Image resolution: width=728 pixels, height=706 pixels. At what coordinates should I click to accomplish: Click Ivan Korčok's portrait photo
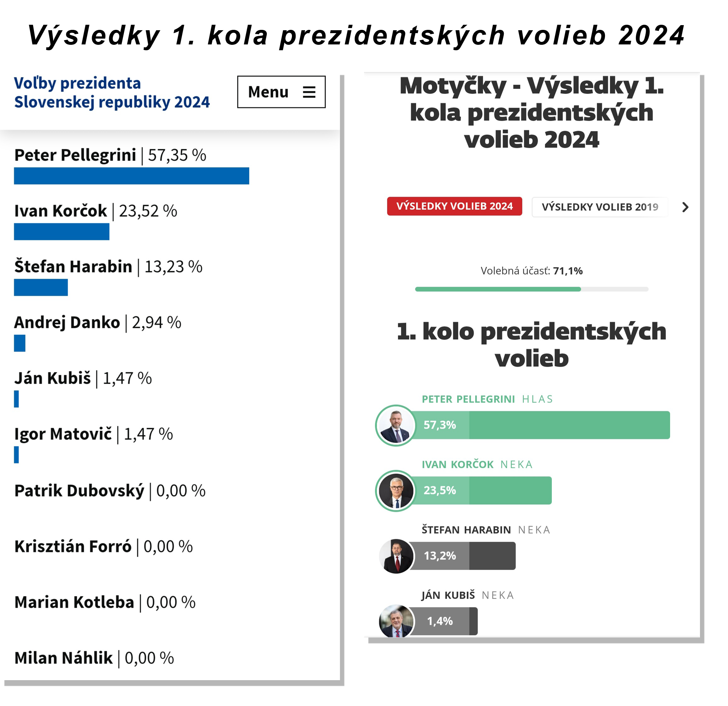(x=396, y=490)
